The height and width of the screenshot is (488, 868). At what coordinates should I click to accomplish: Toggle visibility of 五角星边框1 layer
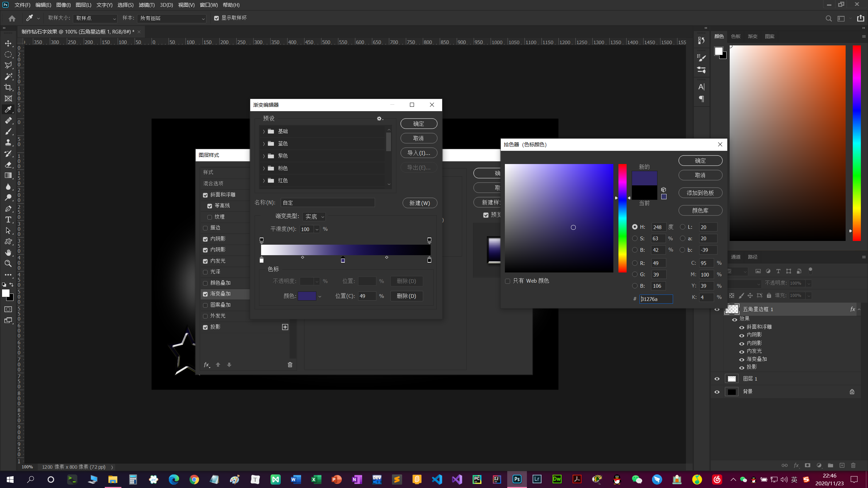[x=717, y=309]
